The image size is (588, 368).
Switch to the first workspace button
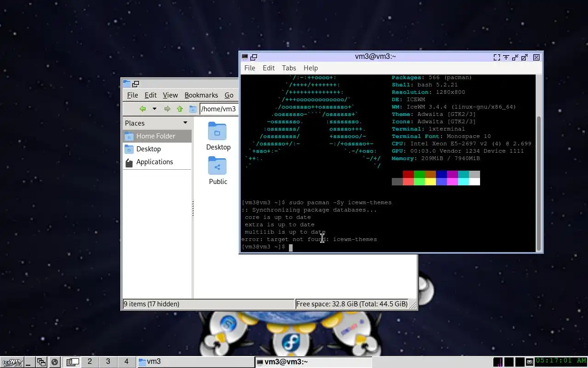click(x=71, y=362)
